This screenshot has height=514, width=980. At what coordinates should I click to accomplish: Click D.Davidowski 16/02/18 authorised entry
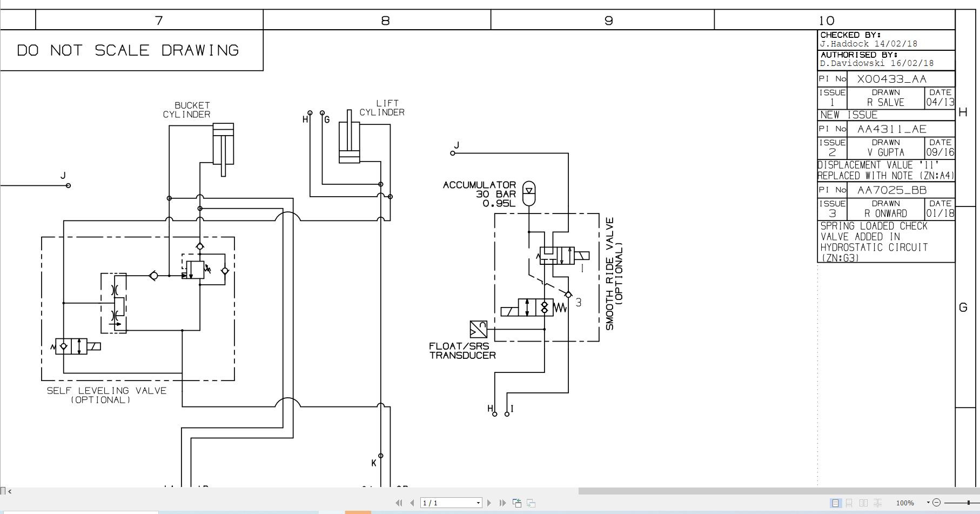click(876, 63)
